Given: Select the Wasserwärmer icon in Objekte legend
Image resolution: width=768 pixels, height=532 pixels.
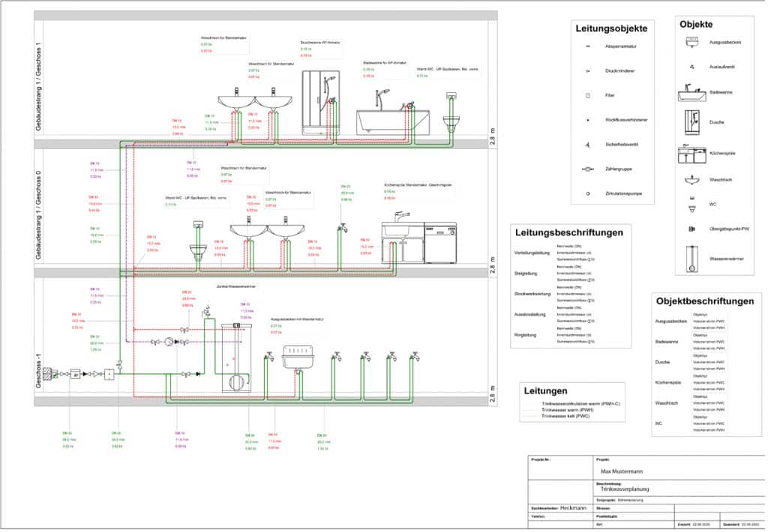Looking at the screenshot, I should pyautogui.click(x=691, y=259).
